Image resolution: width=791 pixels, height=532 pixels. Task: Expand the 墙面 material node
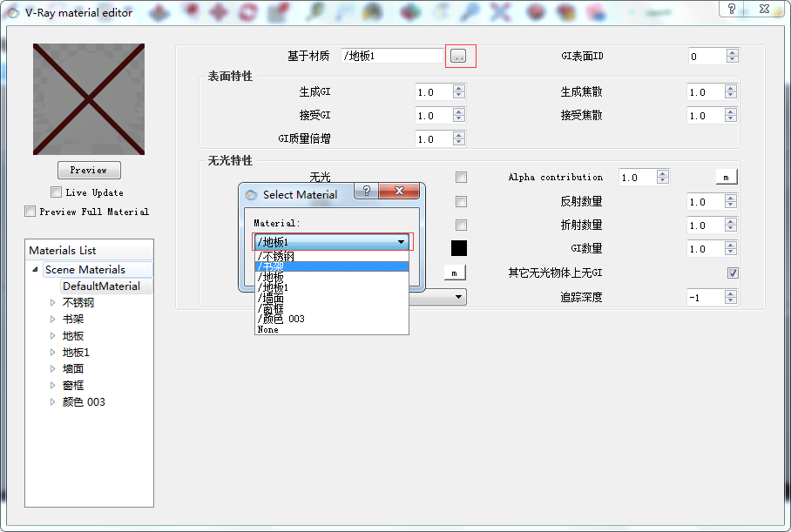point(52,368)
